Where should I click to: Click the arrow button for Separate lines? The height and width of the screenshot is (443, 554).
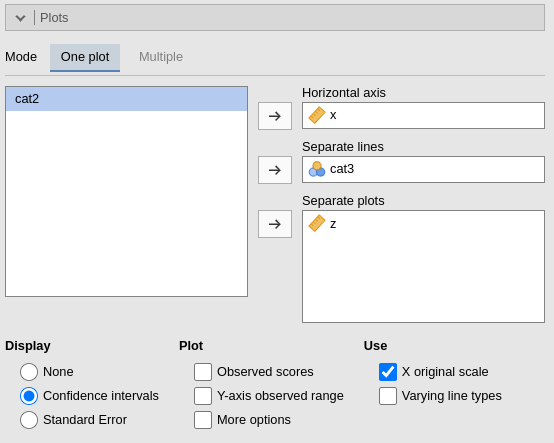(x=275, y=170)
